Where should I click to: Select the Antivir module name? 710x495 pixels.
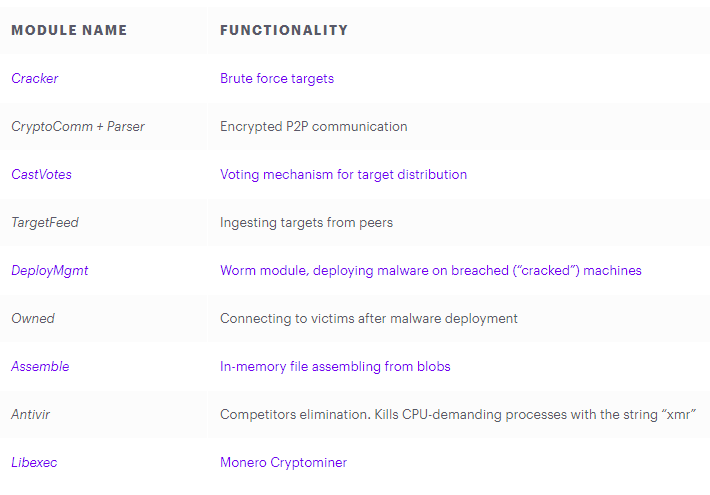[x=30, y=414]
